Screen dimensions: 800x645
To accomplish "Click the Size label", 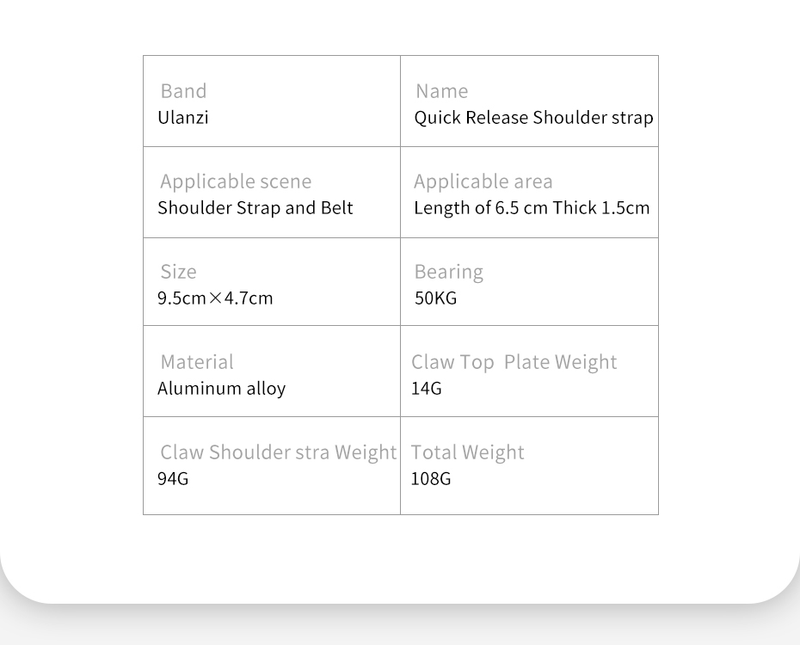I will [x=178, y=271].
